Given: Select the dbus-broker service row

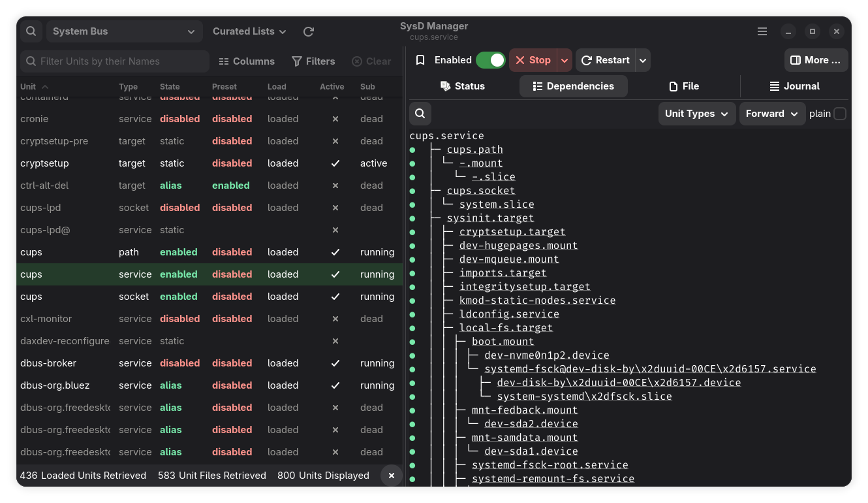Looking at the screenshot, I should point(209,363).
